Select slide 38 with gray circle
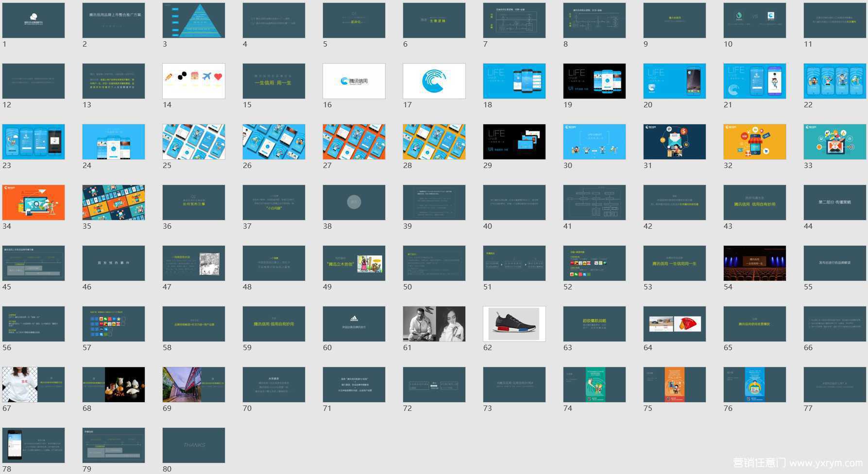The image size is (868, 474). tap(354, 203)
